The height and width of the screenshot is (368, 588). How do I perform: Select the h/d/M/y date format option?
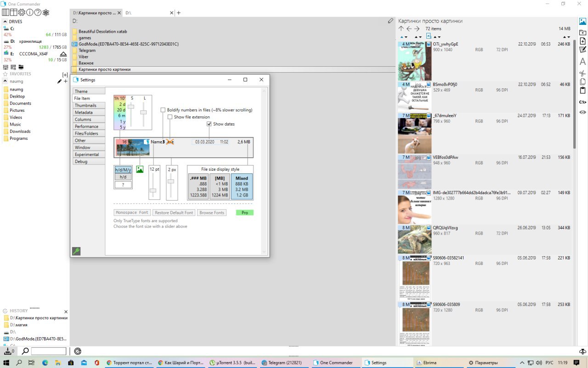[x=123, y=170]
